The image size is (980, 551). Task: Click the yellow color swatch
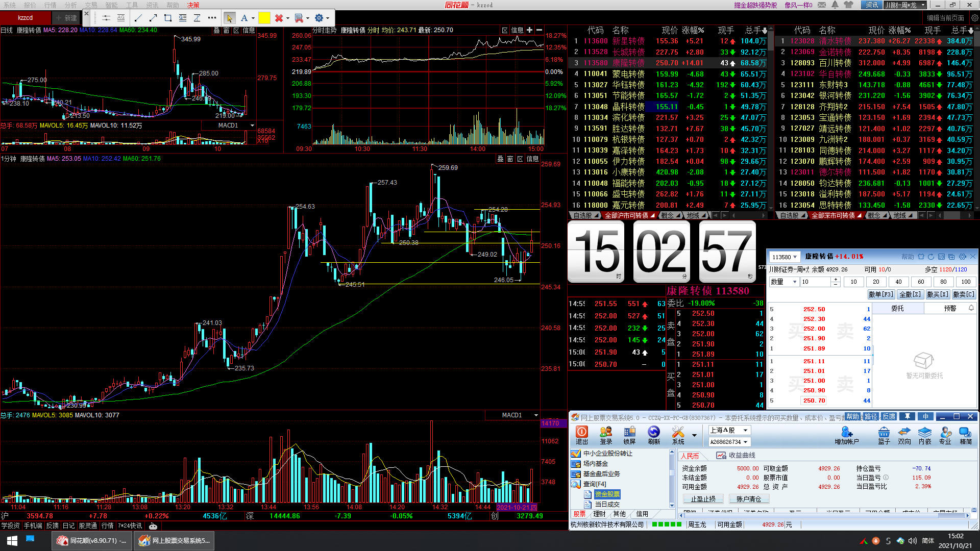(x=264, y=18)
